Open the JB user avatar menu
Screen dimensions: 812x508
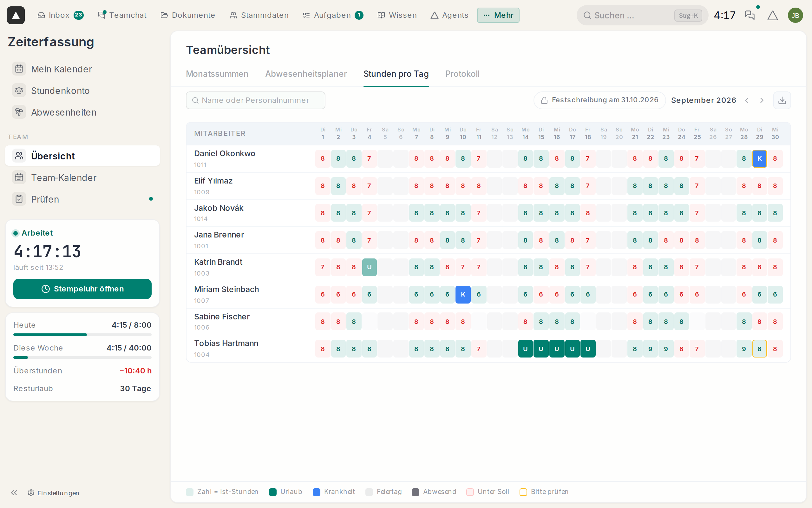795,16
